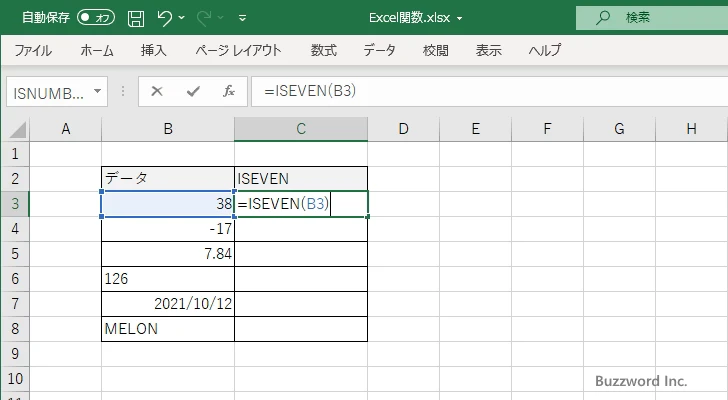Screen dimensions: 728x400
Task: Select column A header
Action: (x=65, y=129)
